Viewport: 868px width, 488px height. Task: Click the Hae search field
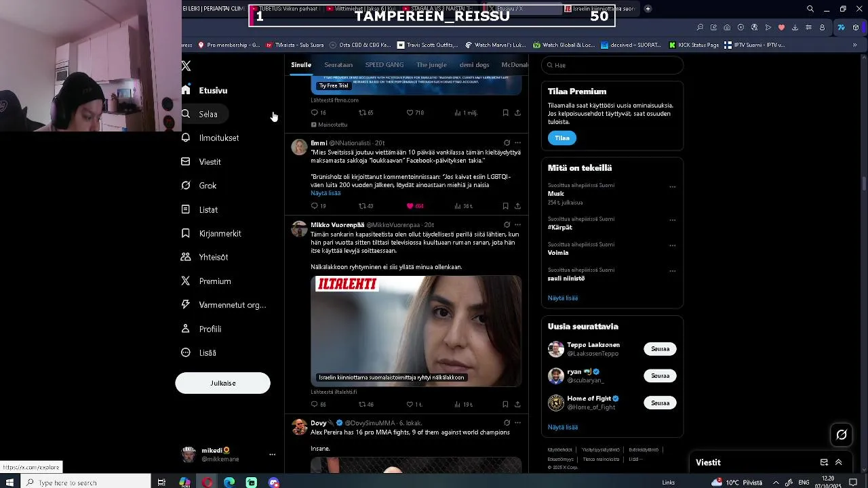tap(612, 65)
